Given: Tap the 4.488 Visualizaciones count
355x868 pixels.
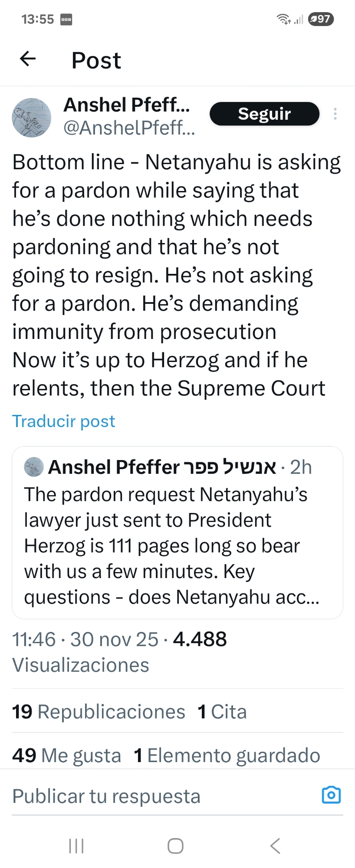Looking at the screenshot, I should [x=200, y=639].
